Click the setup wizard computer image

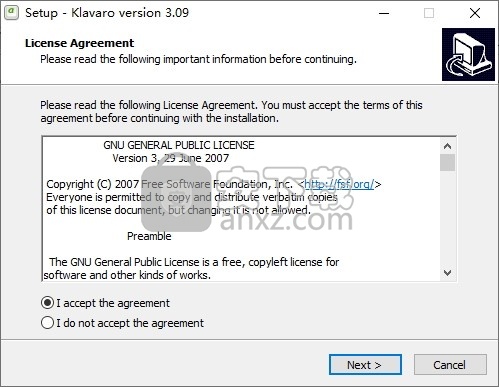click(468, 54)
